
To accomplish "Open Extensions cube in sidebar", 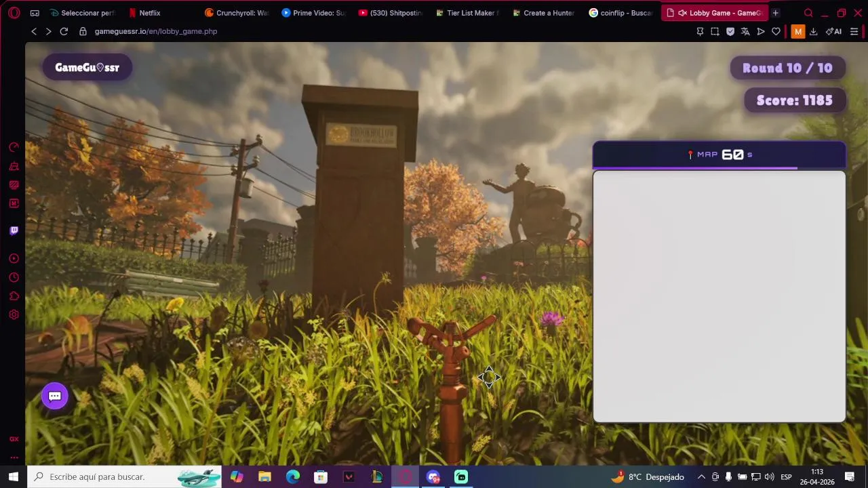I will (x=14, y=296).
